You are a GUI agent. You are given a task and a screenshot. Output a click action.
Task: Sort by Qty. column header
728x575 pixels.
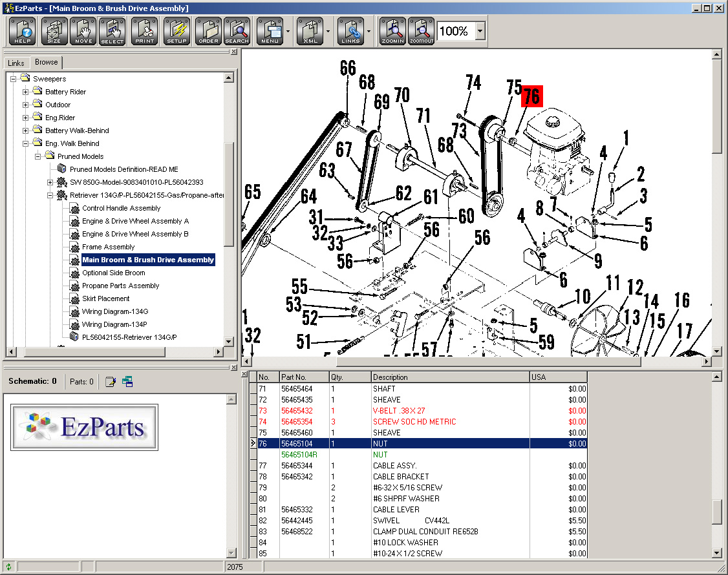[x=350, y=377]
